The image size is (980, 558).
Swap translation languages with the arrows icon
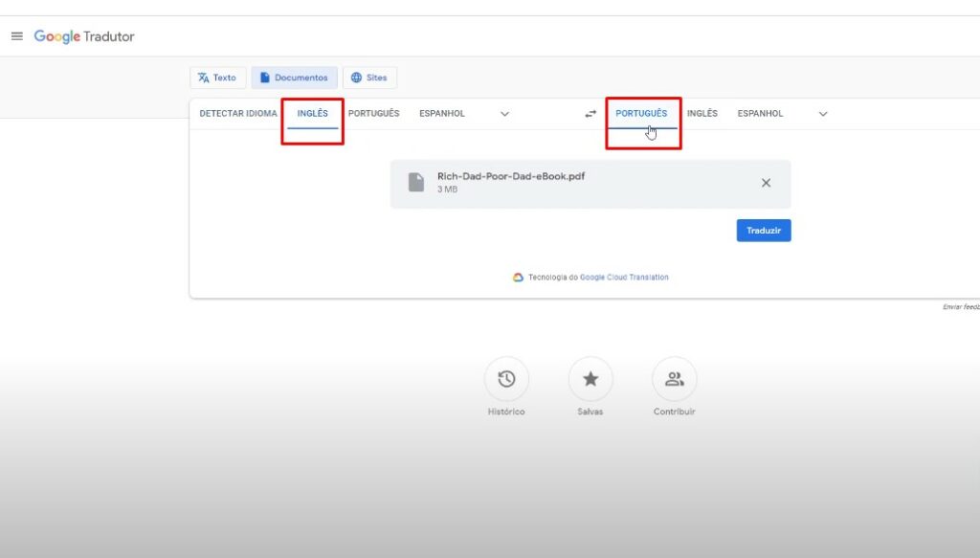[590, 113]
